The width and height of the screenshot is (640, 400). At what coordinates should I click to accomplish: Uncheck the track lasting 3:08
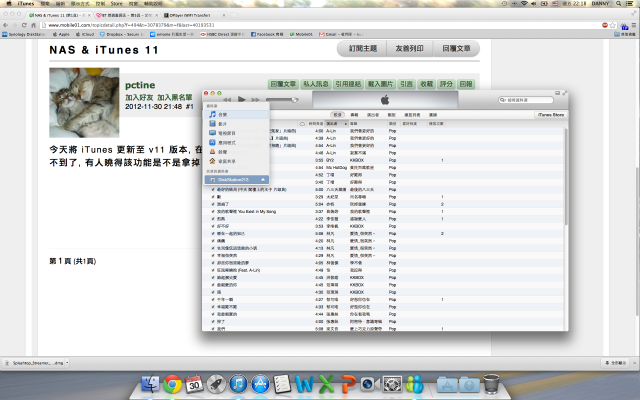pos(213,234)
